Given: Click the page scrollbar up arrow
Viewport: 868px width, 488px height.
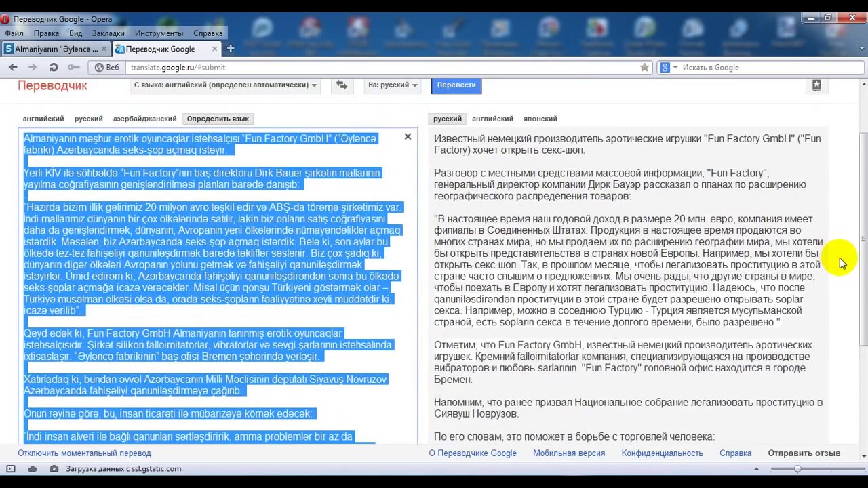Looking at the screenshot, I should pyautogui.click(x=863, y=83).
